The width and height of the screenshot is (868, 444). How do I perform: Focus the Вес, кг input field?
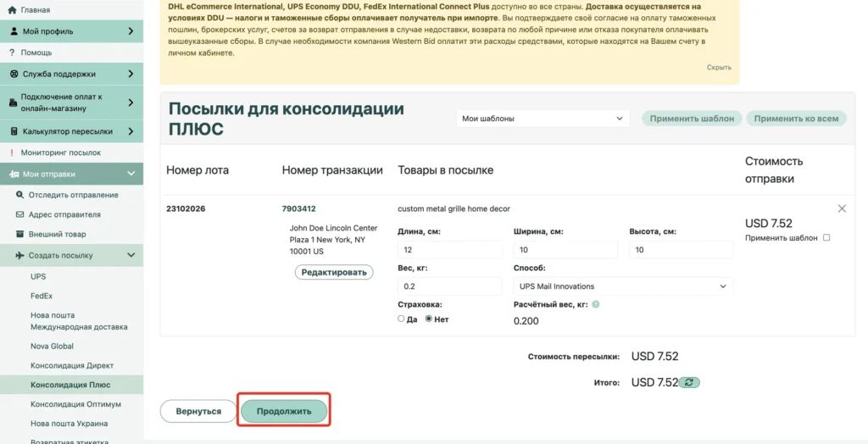click(x=449, y=286)
